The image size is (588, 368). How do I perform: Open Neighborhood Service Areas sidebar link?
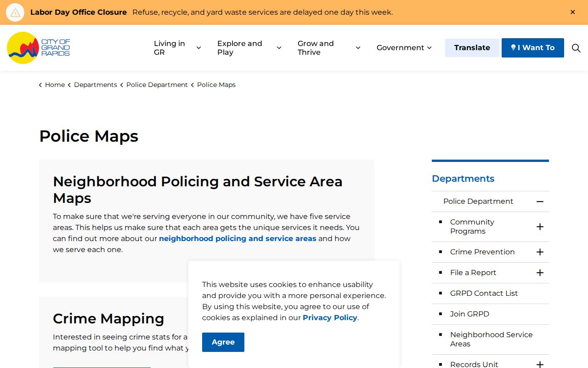pyautogui.click(x=492, y=339)
